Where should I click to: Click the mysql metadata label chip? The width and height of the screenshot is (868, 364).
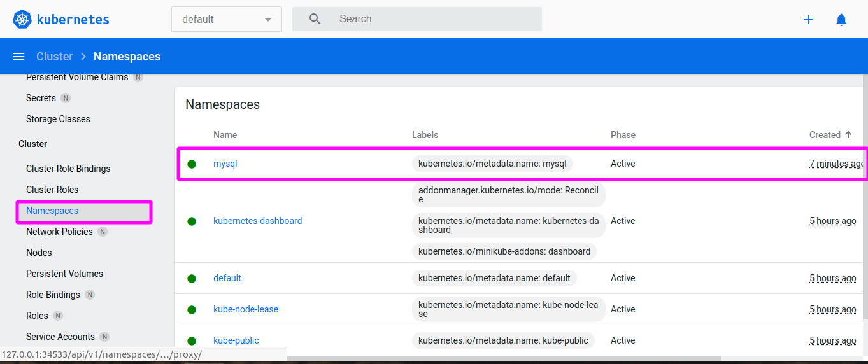[492, 164]
